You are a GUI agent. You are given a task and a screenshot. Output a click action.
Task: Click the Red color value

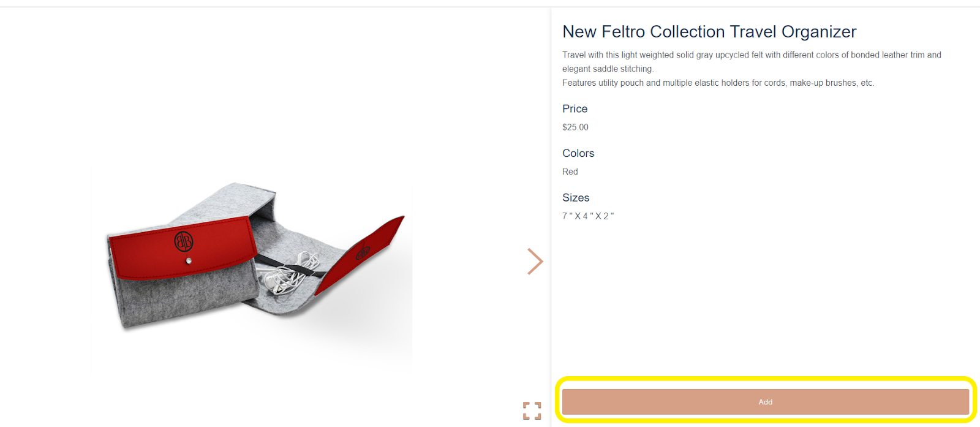570,172
